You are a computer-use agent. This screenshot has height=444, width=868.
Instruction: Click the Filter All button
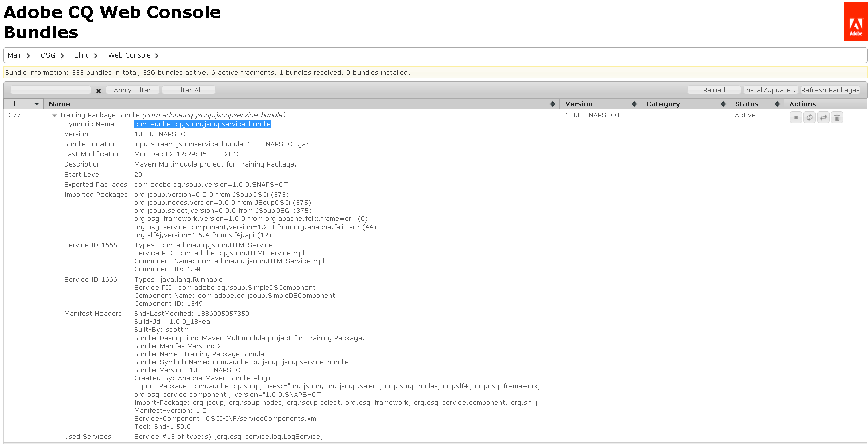188,90
